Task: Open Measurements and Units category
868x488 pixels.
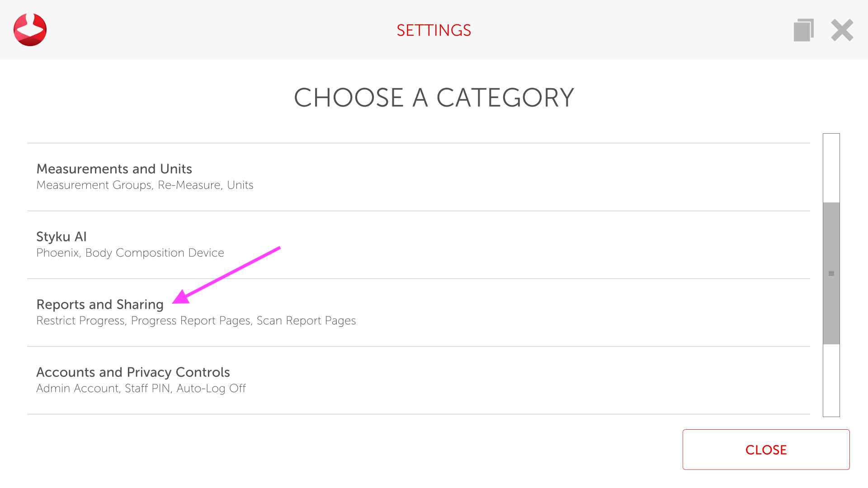Action: pos(114,169)
